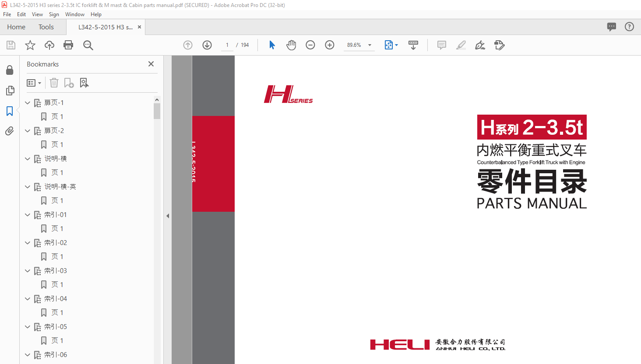Image resolution: width=641 pixels, height=364 pixels.
Task: Select 页 1 under 扉页-1
Action: click(x=57, y=117)
